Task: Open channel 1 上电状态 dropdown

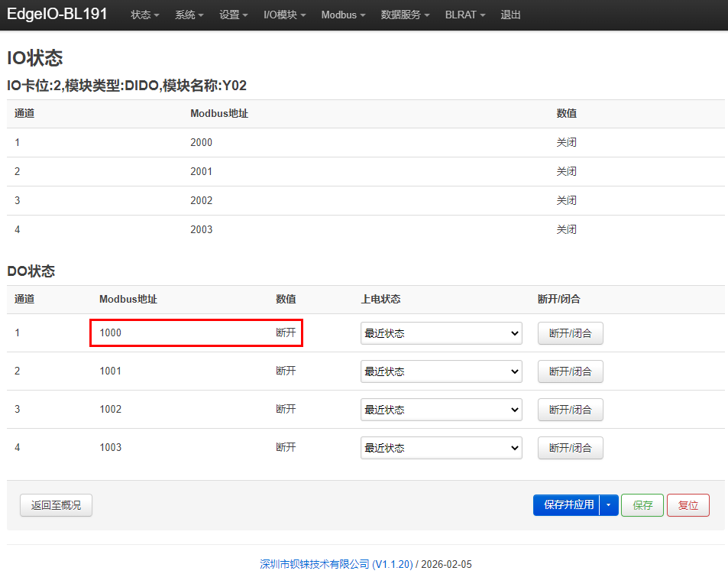Action: point(441,333)
